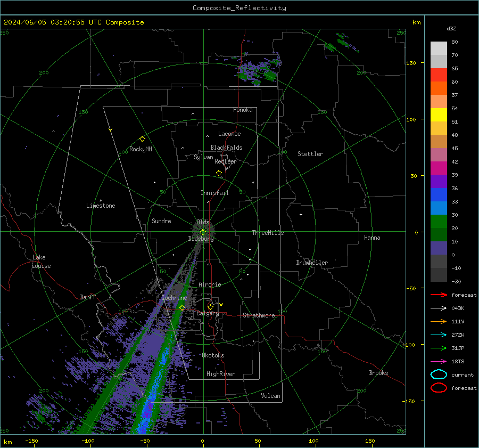Select the orange 111V arrow icon
This screenshot has width=479, height=448.
439,321
